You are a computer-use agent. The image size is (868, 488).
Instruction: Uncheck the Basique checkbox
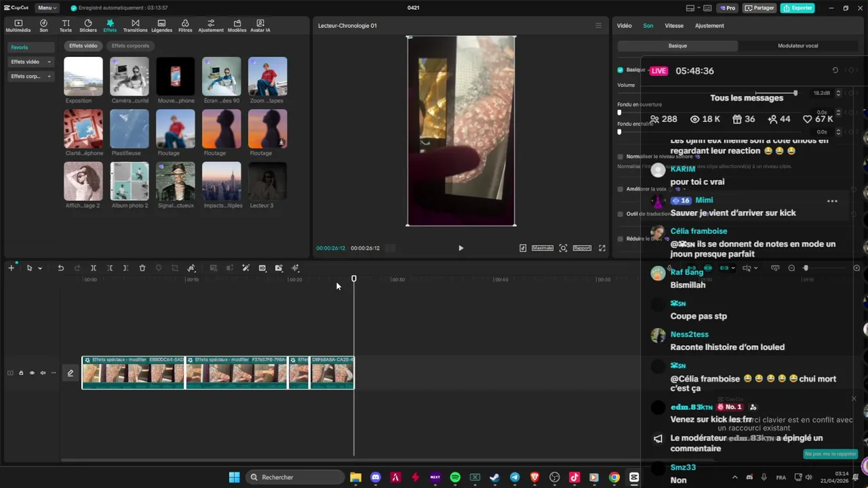click(x=620, y=70)
